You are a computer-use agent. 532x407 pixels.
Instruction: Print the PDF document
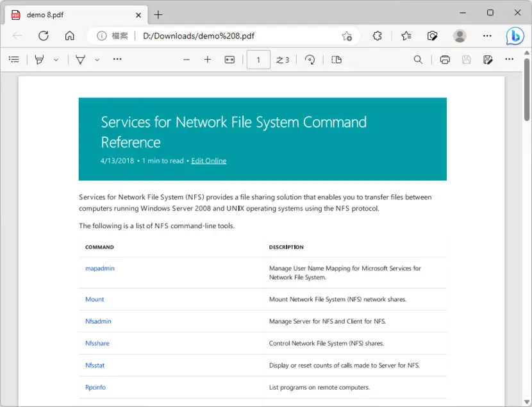[445, 60]
